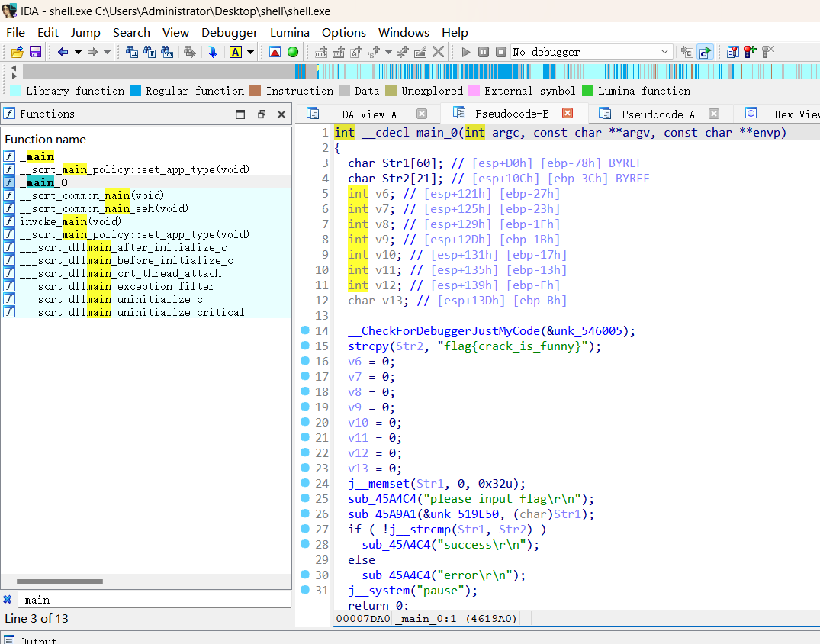Pause the process with the pause icon
820x644 pixels.
[x=484, y=52]
